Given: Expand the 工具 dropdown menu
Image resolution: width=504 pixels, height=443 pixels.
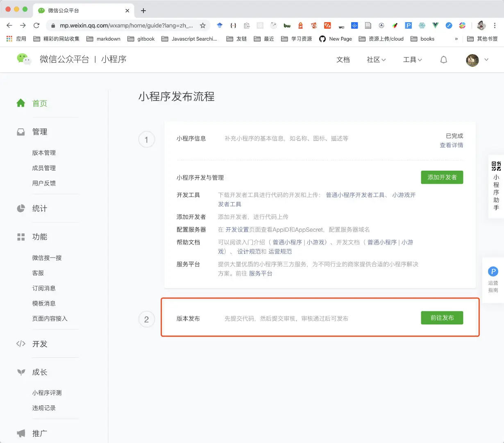Looking at the screenshot, I should [412, 60].
